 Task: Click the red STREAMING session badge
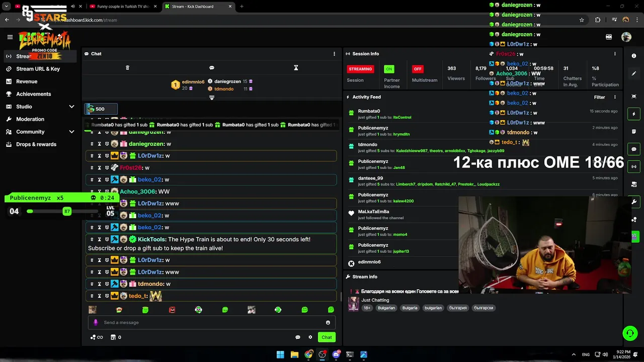[x=360, y=69]
